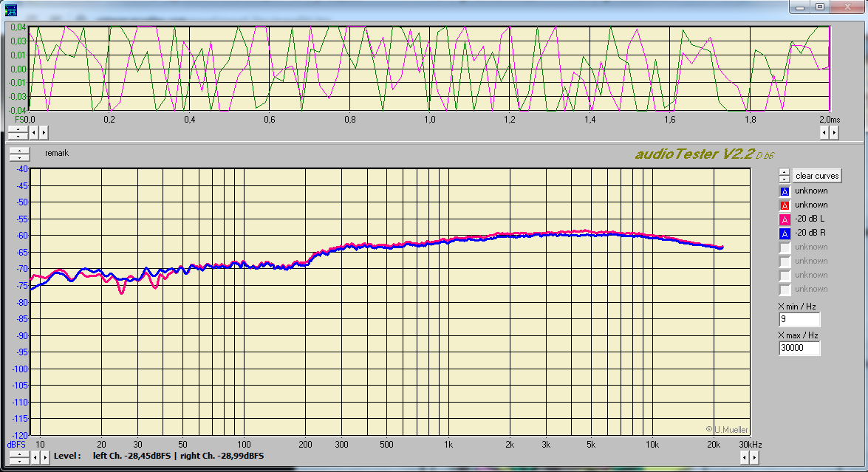This screenshot has width=868, height=472.
Task: Click up arrow of oscilloscope FS stepper
Action: click(x=18, y=129)
